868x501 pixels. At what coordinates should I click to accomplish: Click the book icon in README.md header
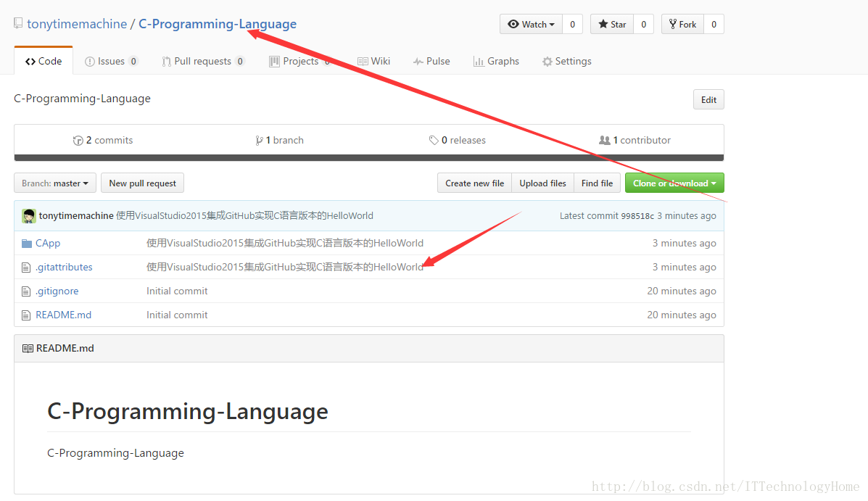(x=28, y=348)
